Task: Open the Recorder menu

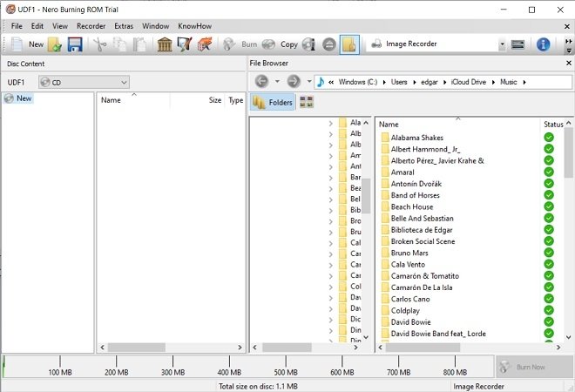Action: click(x=91, y=26)
